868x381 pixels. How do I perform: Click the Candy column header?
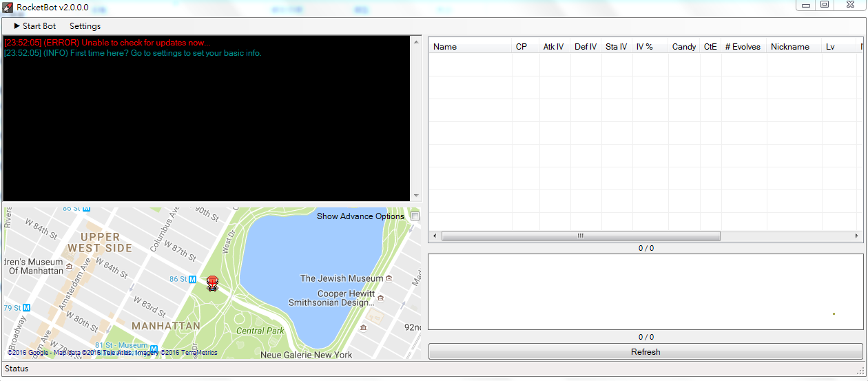(683, 47)
